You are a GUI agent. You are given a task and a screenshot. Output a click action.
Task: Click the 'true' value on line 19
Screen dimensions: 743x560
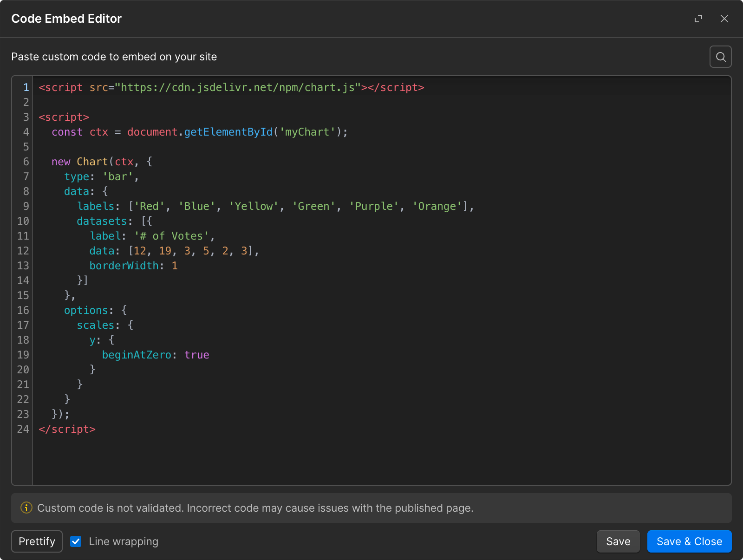(x=197, y=355)
